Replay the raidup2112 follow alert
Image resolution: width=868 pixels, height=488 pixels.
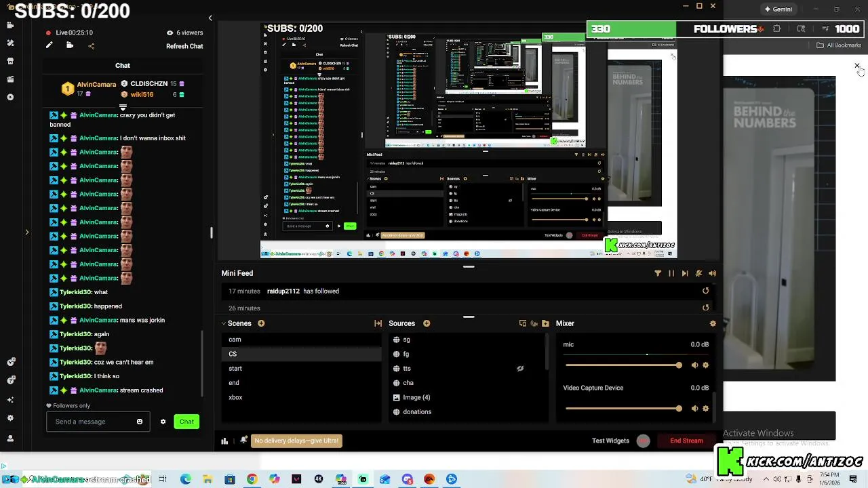click(x=705, y=291)
